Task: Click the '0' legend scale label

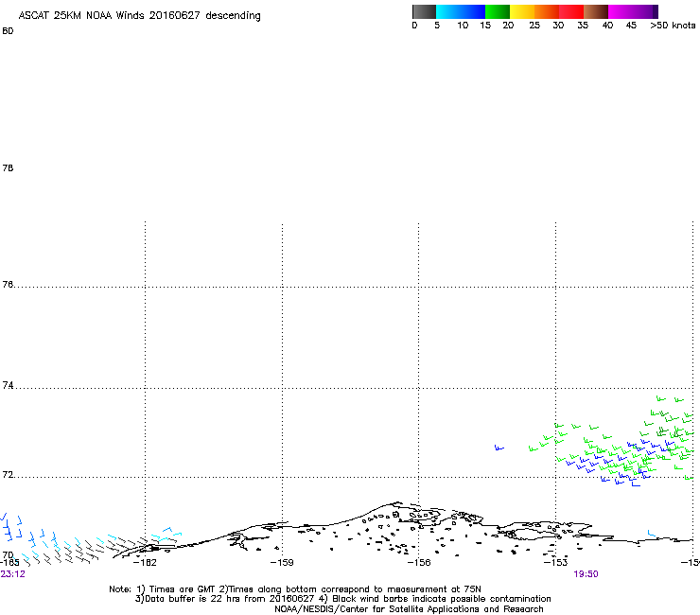Action: point(414,26)
